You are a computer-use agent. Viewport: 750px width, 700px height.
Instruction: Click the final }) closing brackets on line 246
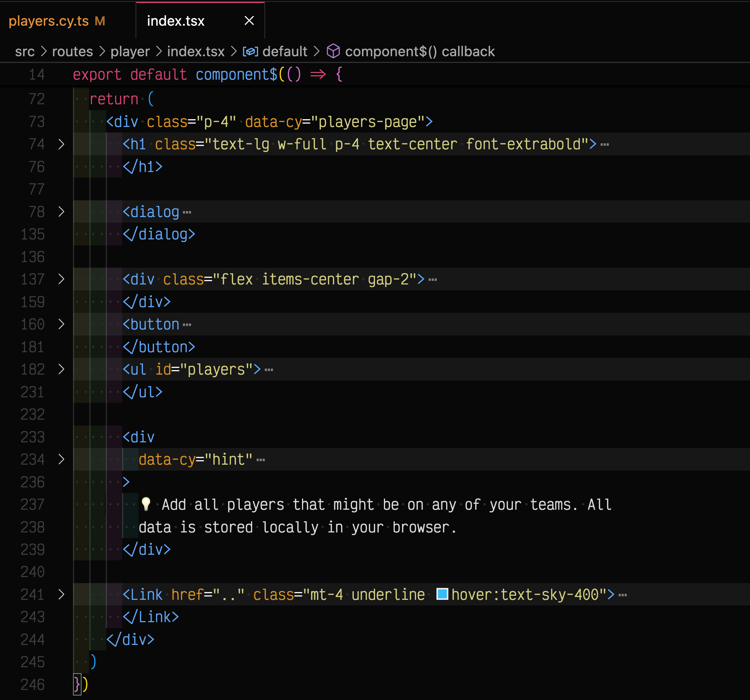(81, 684)
